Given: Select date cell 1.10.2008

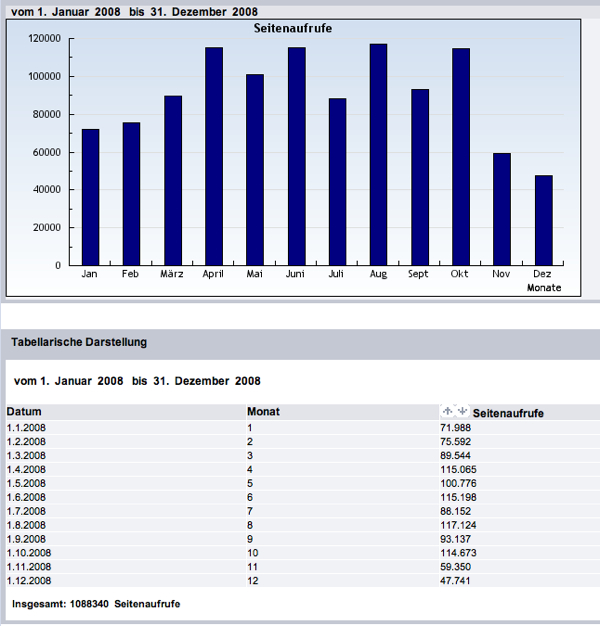Looking at the screenshot, I should tap(29, 553).
